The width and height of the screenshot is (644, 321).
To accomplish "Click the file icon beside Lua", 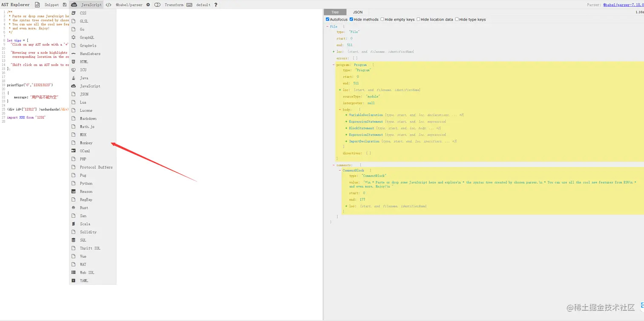I will click(74, 102).
